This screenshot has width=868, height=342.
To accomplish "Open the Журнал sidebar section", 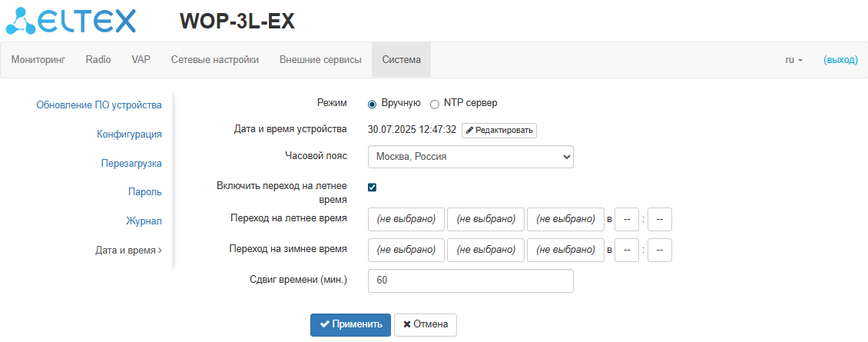I will (144, 221).
